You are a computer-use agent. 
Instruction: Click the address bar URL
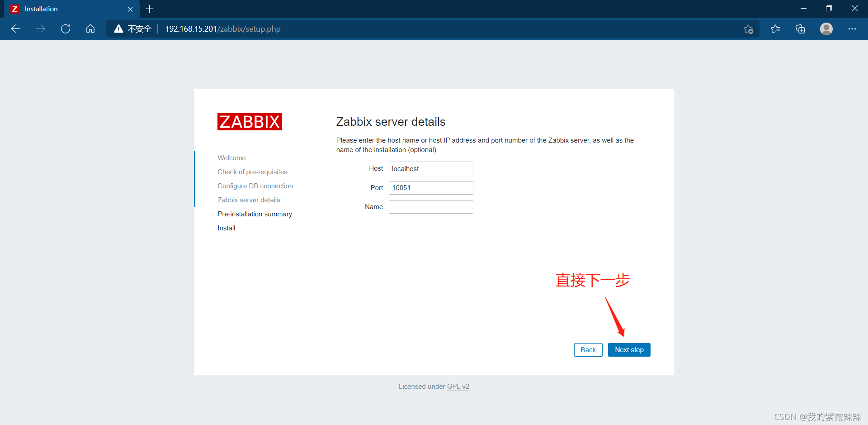pyautogui.click(x=223, y=29)
